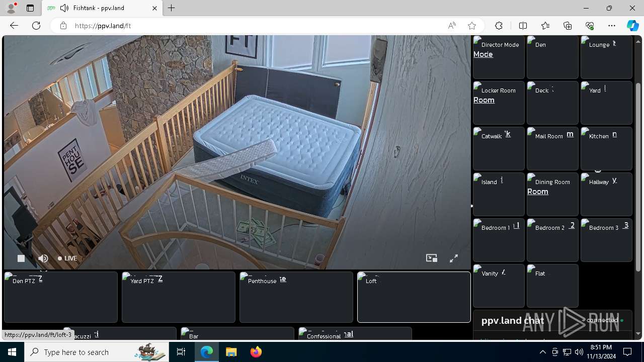The image size is (644, 362).
Task: View the Bedroom 1 camera
Action: [x=499, y=240]
